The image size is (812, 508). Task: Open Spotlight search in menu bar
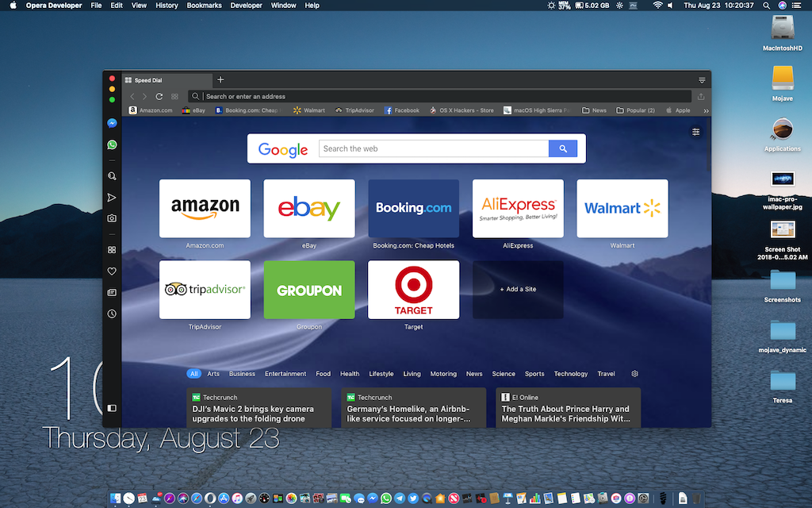[x=767, y=6]
